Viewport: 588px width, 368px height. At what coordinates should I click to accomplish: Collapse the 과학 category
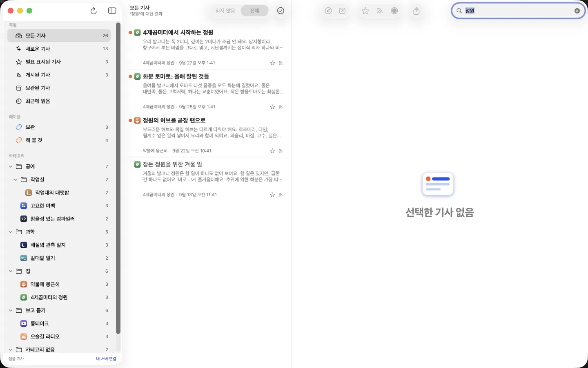(11, 232)
